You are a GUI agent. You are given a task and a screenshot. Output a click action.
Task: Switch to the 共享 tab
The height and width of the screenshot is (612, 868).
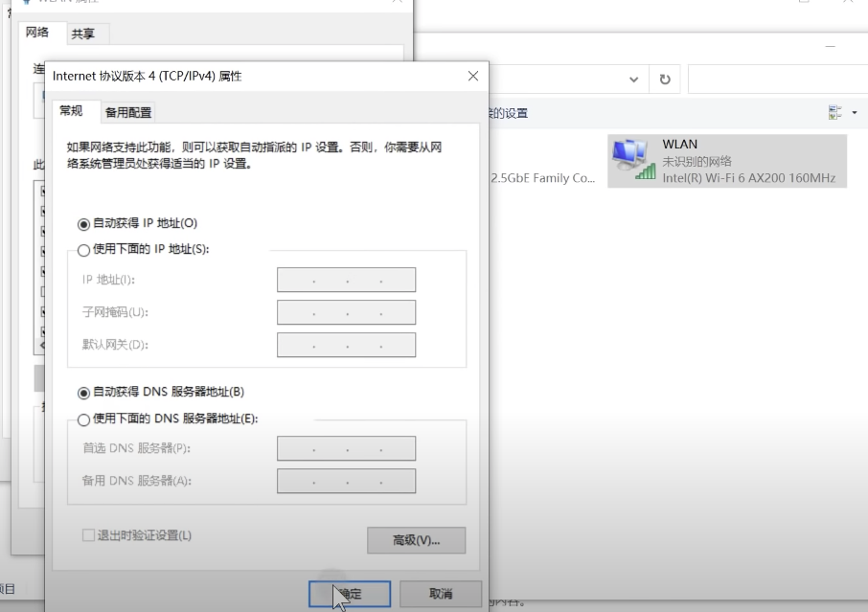click(x=86, y=34)
